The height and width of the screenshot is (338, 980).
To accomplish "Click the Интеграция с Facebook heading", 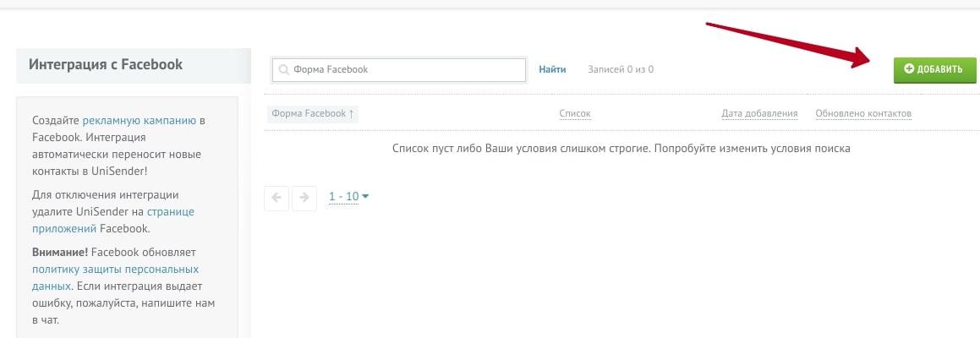I will point(106,64).
